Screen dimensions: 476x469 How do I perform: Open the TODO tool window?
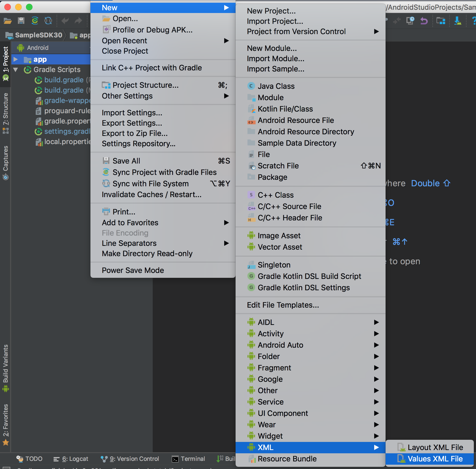tap(30, 459)
